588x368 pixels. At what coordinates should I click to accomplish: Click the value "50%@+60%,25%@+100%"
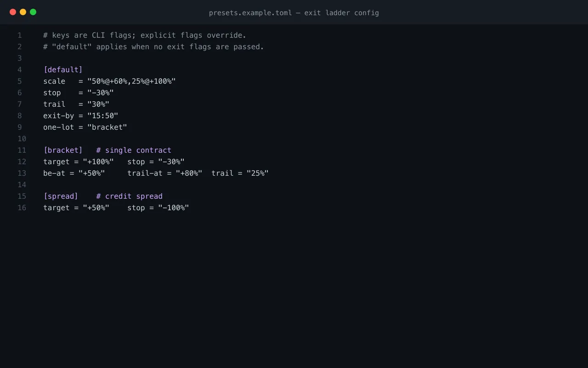[131, 81]
